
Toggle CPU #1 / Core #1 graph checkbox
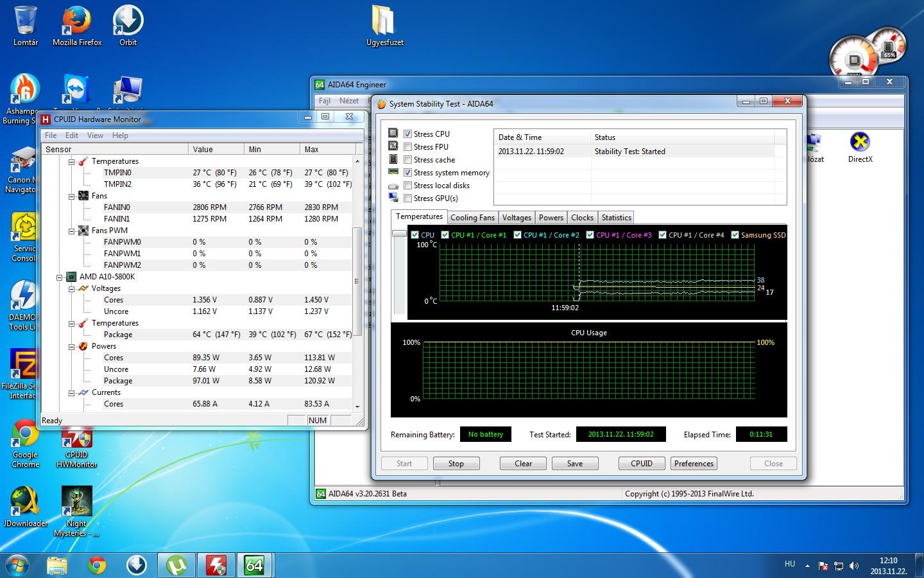point(445,234)
